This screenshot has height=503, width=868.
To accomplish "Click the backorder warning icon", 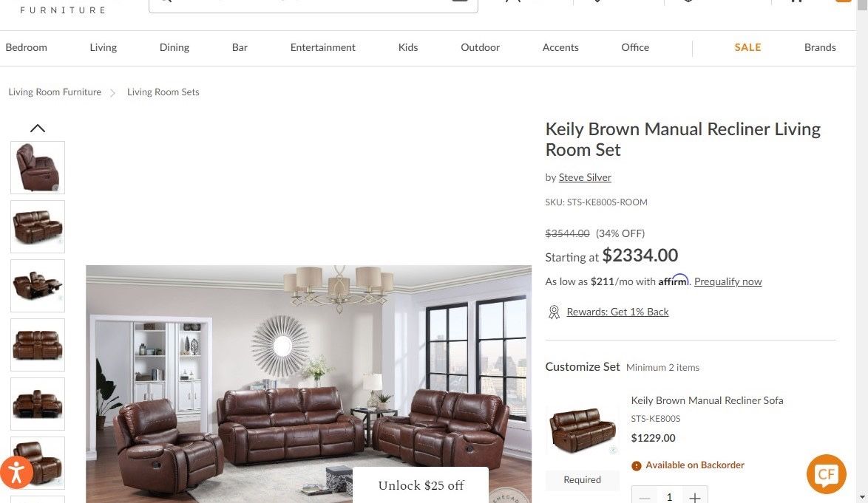I will pyautogui.click(x=636, y=466).
